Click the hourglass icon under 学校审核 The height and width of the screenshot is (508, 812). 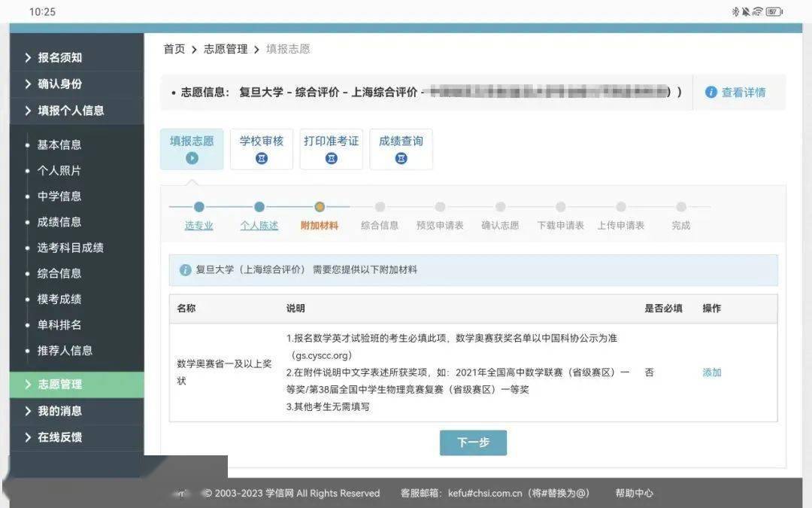point(262,158)
